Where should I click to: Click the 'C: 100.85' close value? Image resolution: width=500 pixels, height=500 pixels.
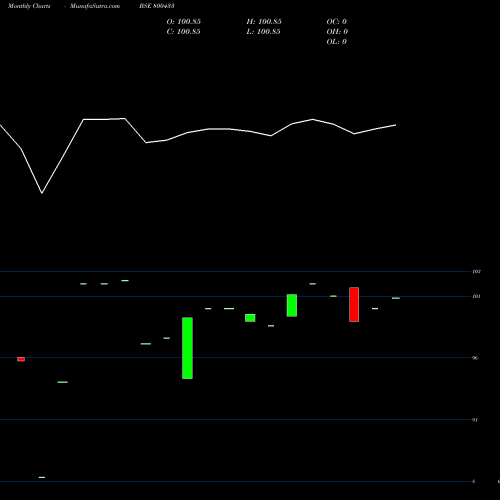point(183,32)
